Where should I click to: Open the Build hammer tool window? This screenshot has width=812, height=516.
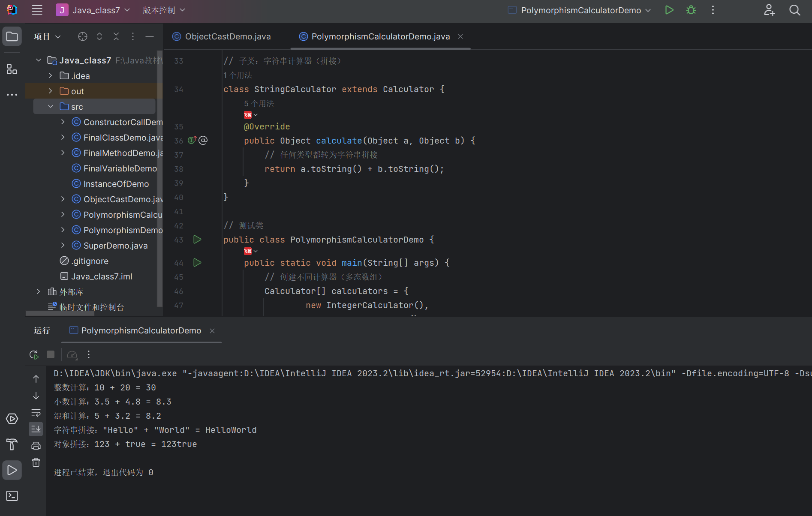coord(12,444)
